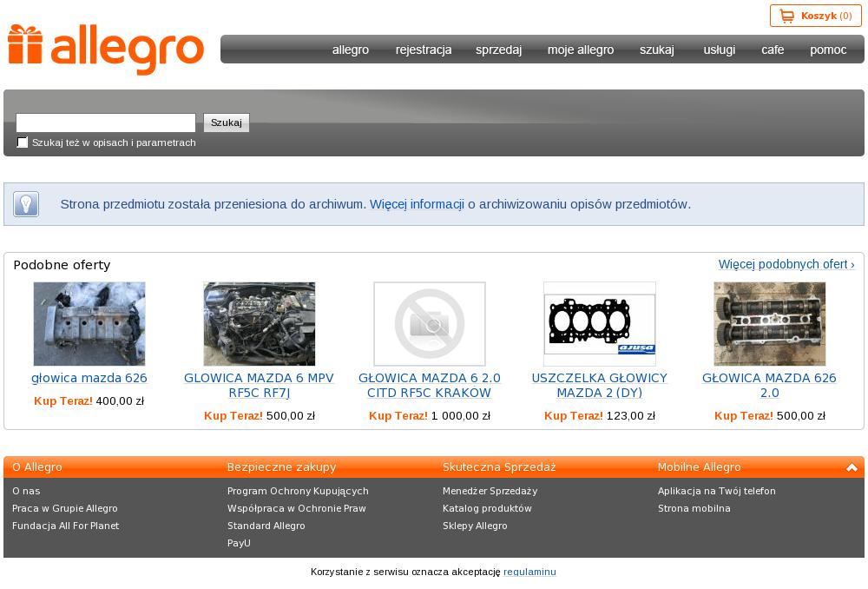
Task: Open the head gasket product thumbnail
Action: 600,323
